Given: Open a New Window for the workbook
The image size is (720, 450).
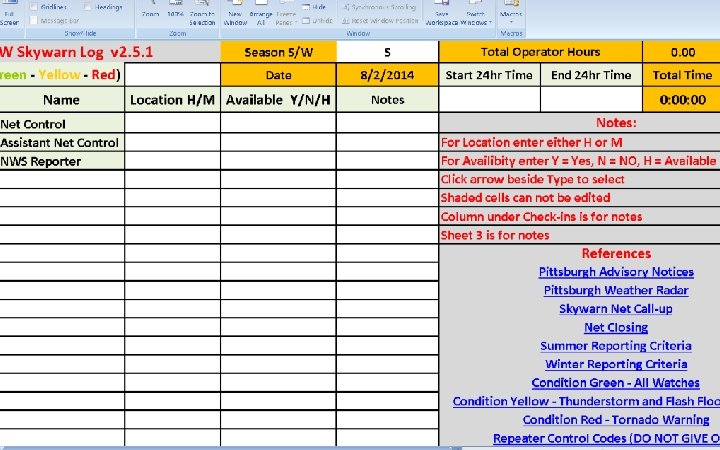Looking at the screenshot, I should [x=235, y=12].
